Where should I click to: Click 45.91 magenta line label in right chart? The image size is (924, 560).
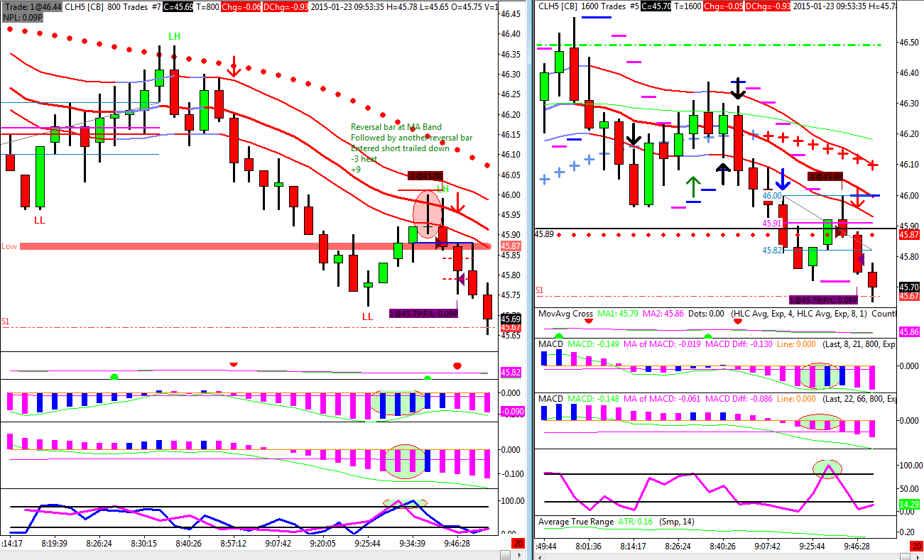pyautogui.click(x=772, y=223)
